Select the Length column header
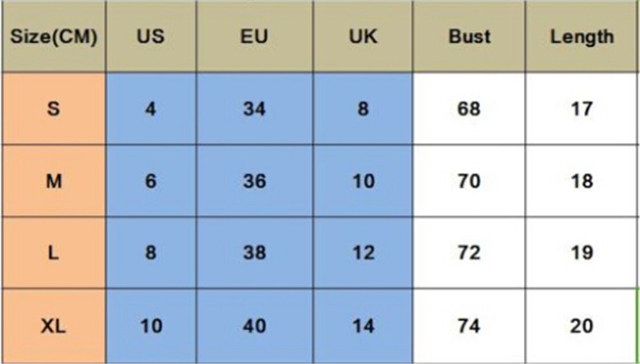This screenshot has height=364, width=640. [582, 36]
